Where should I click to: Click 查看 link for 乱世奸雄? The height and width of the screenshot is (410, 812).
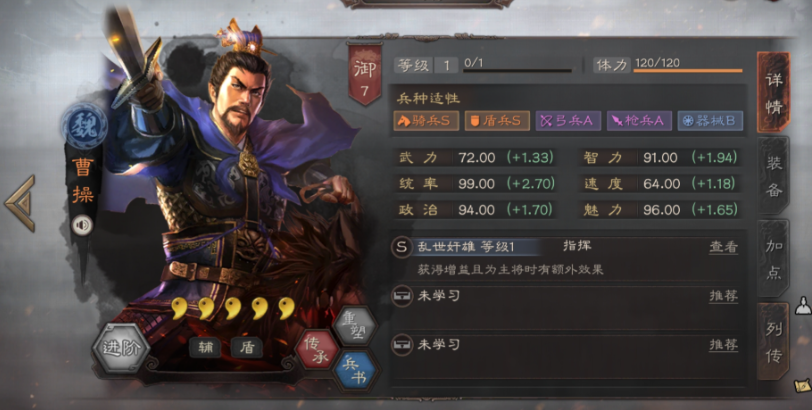(723, 247)
